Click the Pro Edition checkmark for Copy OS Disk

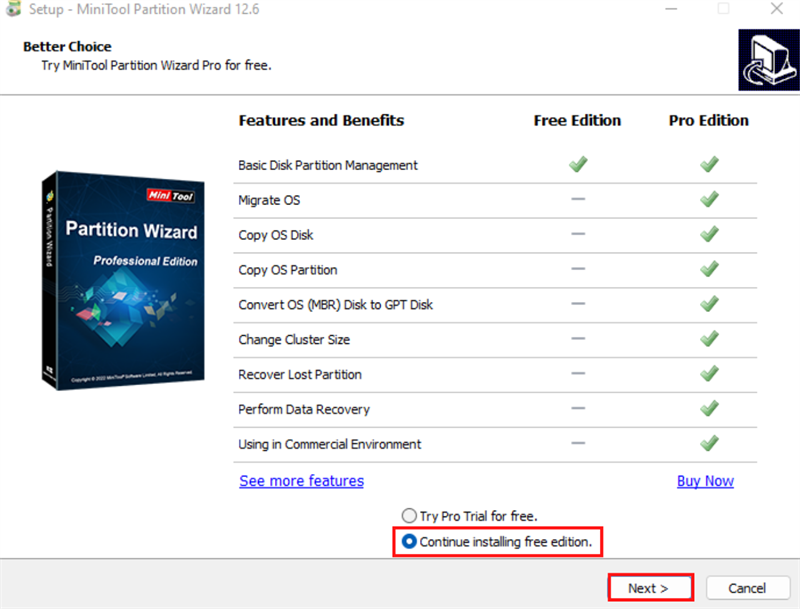tap(709, 234)
